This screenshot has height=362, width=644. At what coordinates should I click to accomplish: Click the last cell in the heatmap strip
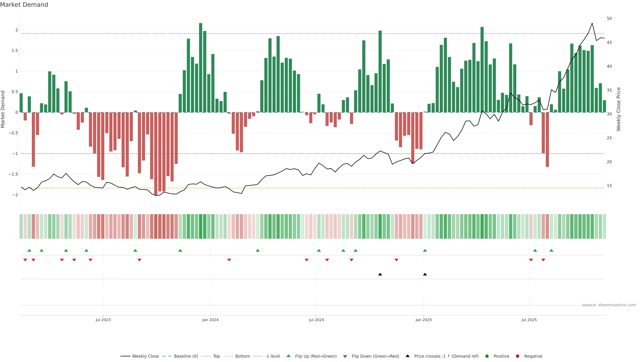point(604,226)
